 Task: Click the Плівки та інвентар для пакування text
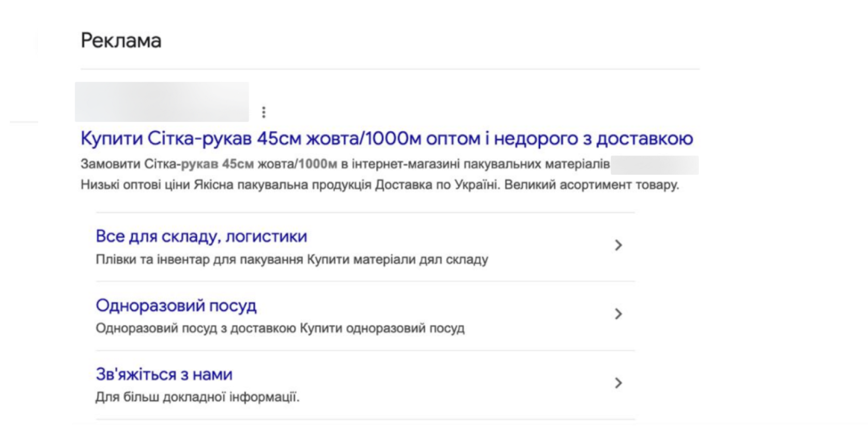pyautogui.click(x=199, y=259)
